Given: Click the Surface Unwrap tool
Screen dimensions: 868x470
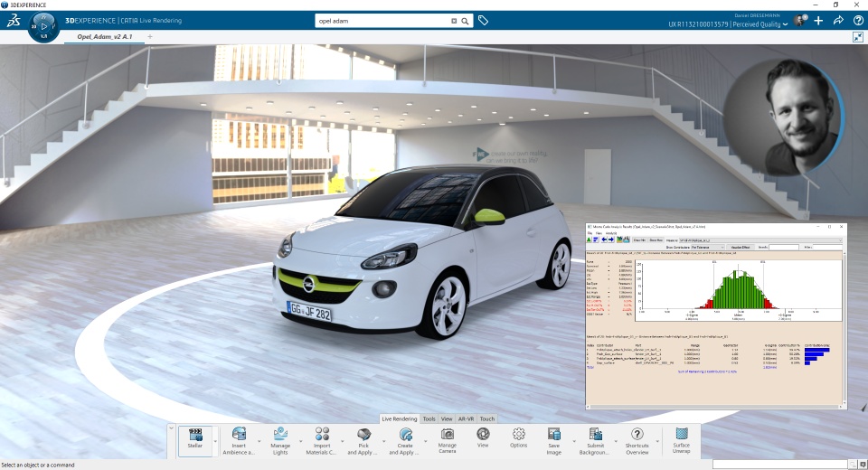Looking at the screenshot, I should [682, 441].
